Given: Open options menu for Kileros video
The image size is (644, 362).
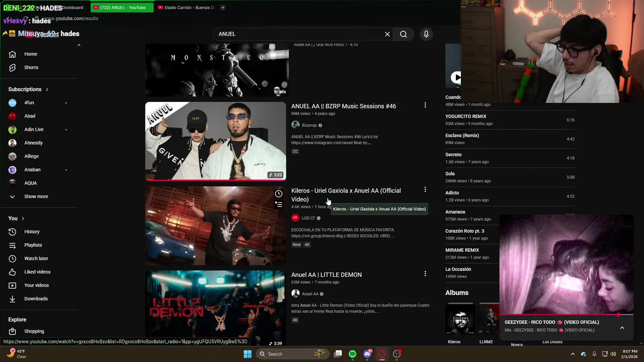Looking at the screenshot, I should [x=425, y=190].
